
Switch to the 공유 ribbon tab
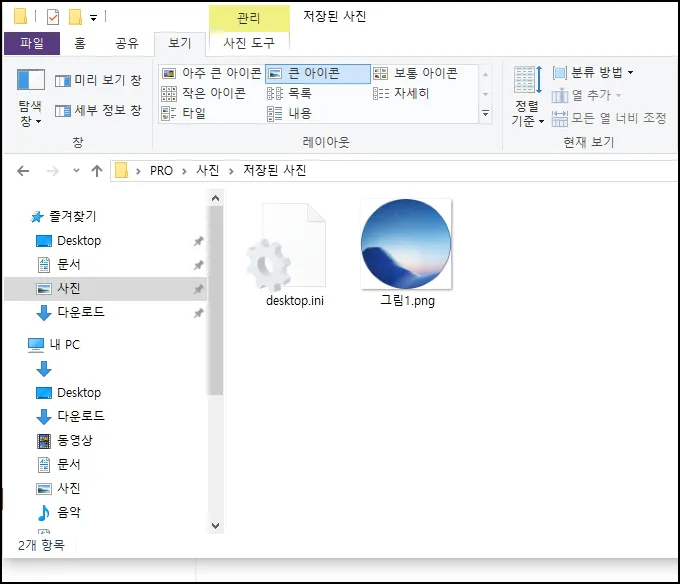[127, 43]
